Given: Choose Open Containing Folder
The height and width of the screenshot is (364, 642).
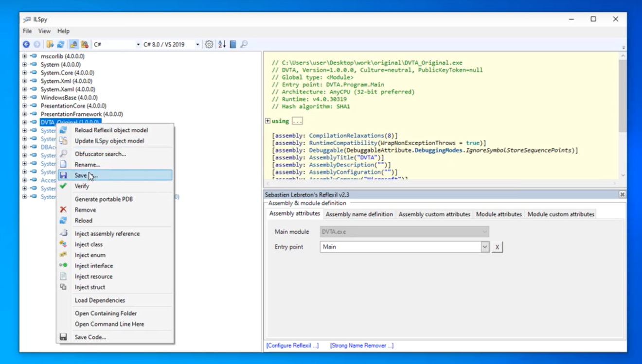Looking at the screenshot, I should click(x=115, y=313).
